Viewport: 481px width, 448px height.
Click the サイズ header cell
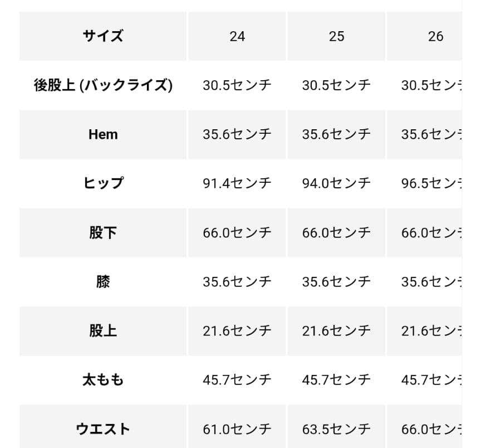pos(103,36)
